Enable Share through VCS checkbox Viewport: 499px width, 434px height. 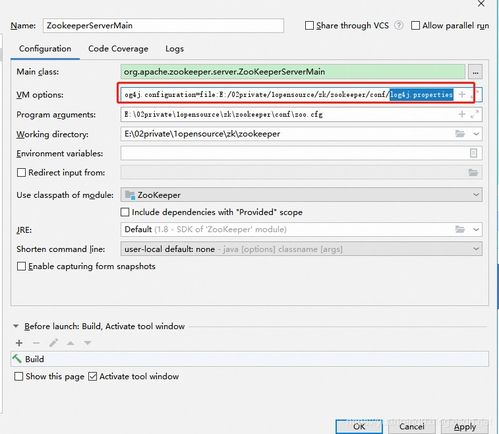point(309,25)
